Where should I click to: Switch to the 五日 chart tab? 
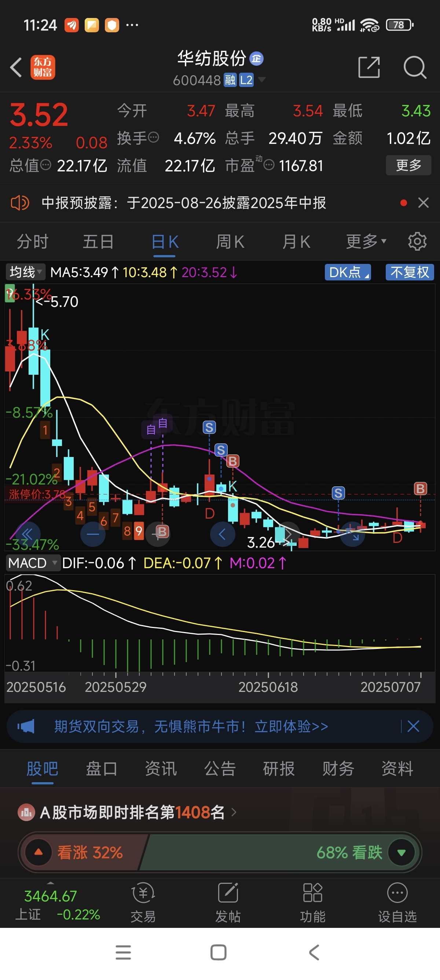98,242
